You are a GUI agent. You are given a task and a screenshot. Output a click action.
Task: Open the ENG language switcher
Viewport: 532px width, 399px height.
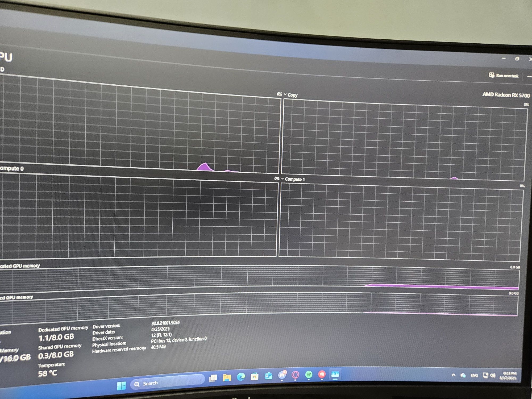(474, 375)
